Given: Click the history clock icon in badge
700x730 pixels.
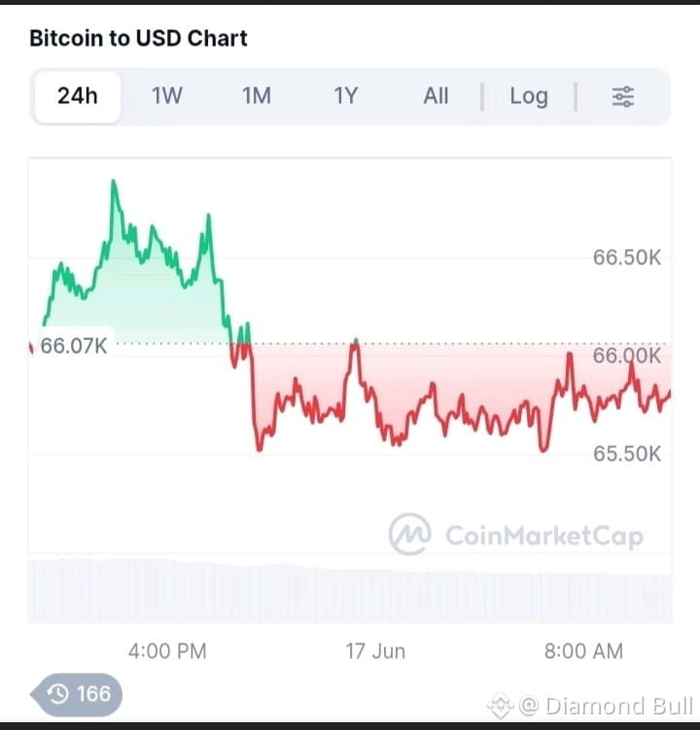Looking at the screenshot, I should click(58, 694).
